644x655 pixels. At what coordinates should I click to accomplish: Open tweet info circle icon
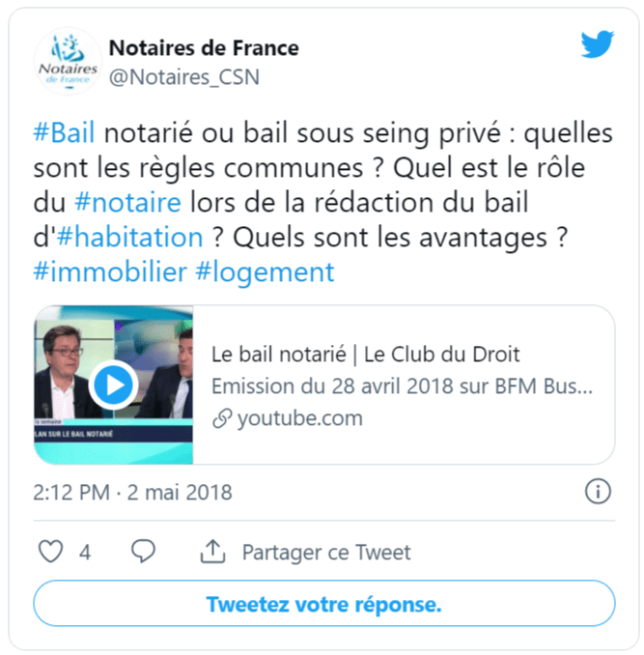(598, 491)
